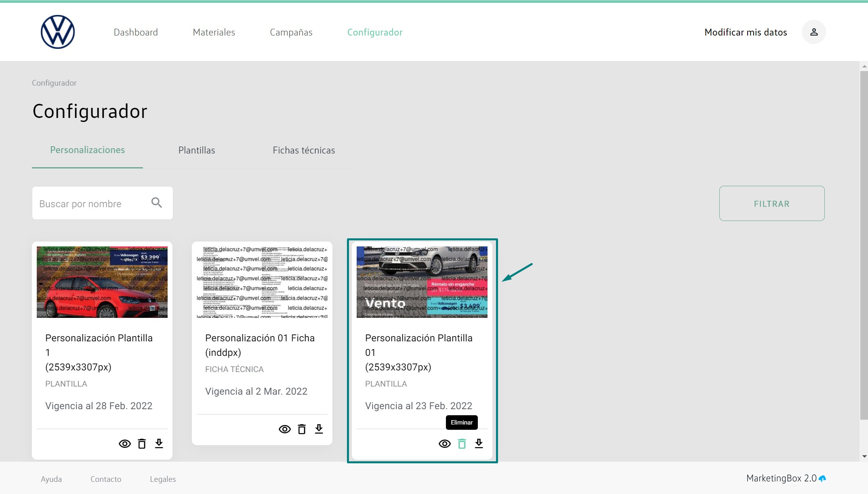Download Personalización Plantilla 1
This screenshot has width=868, height=494.
tap(159, 444)
